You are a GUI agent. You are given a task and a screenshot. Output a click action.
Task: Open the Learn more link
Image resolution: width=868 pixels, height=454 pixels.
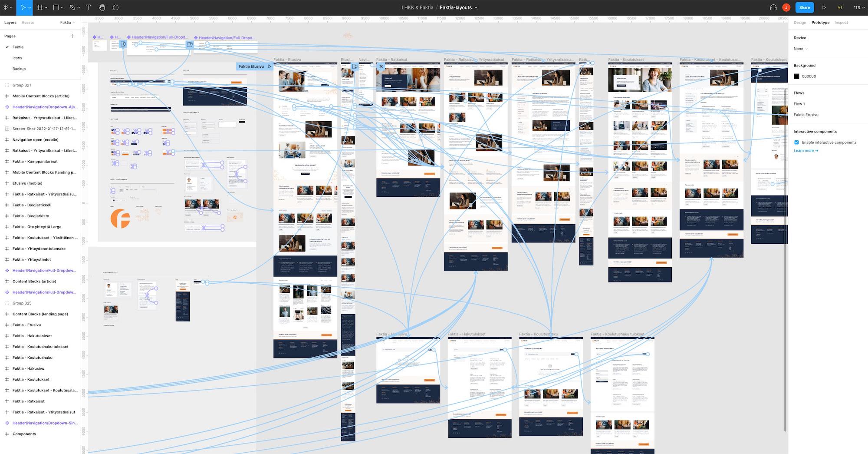[806, 151]
